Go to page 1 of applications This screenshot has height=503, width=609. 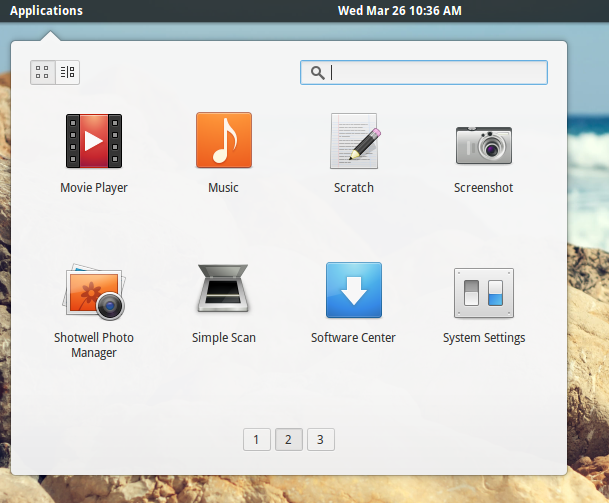click(256, 440)
